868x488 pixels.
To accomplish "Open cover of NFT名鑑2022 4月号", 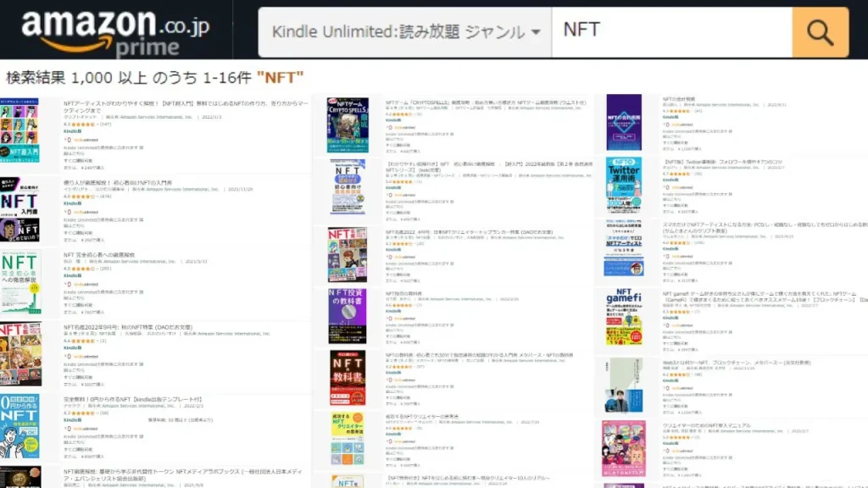I will [x=347, y=254].
